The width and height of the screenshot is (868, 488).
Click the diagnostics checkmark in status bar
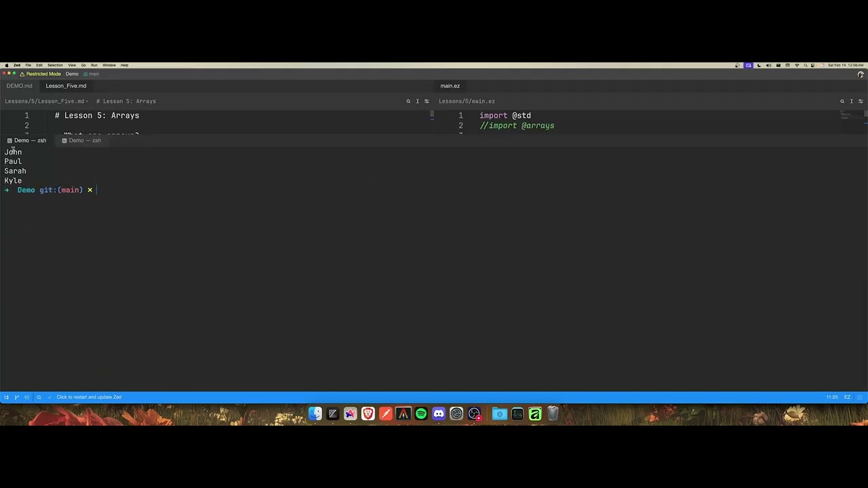click(x=50, y=397)
